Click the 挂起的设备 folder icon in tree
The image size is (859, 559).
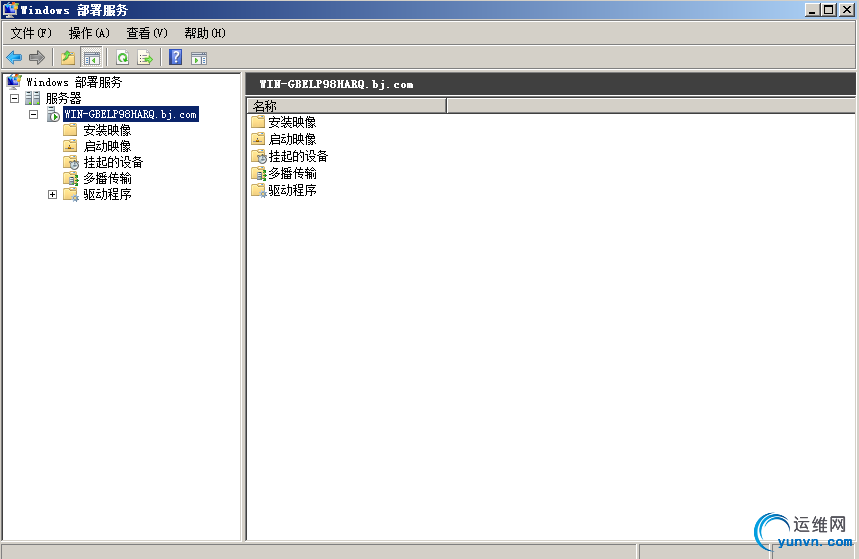(71, 162)
